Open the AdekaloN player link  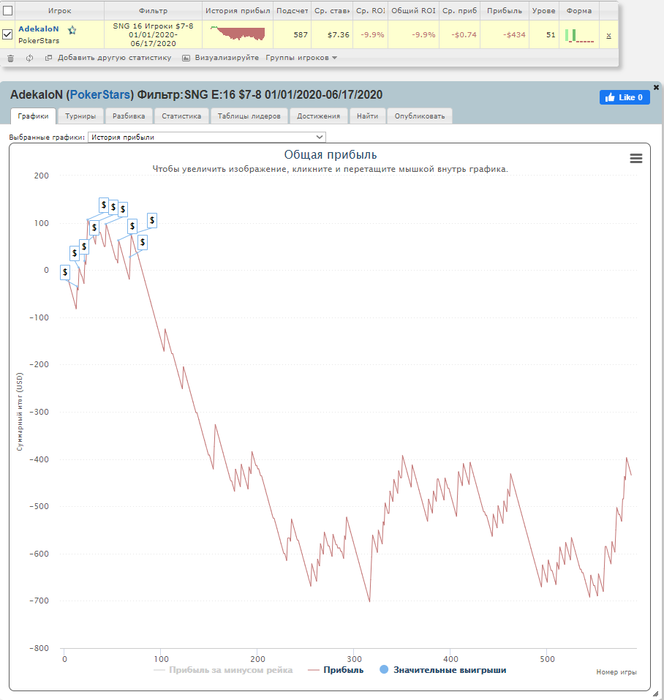click(x=38, y=29)
